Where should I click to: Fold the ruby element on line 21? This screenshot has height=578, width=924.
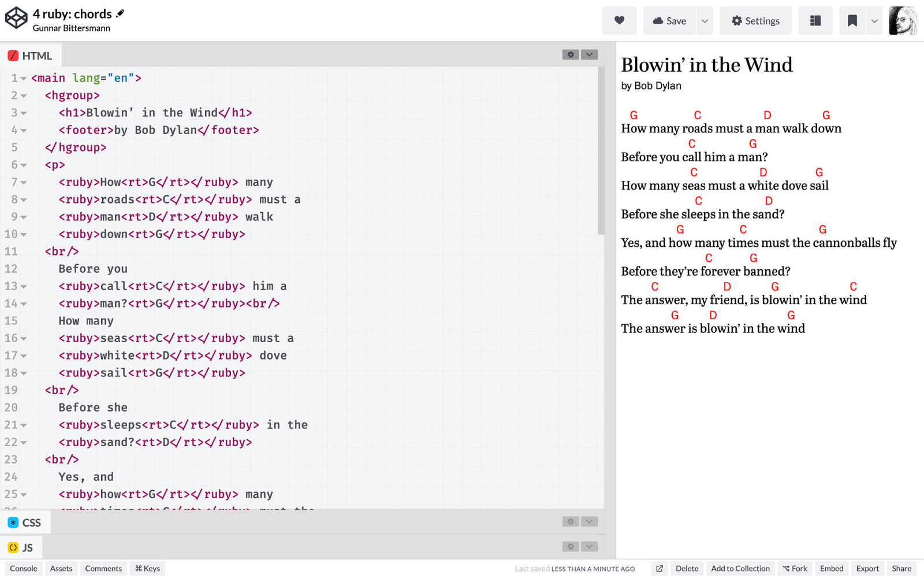[24, 425]
